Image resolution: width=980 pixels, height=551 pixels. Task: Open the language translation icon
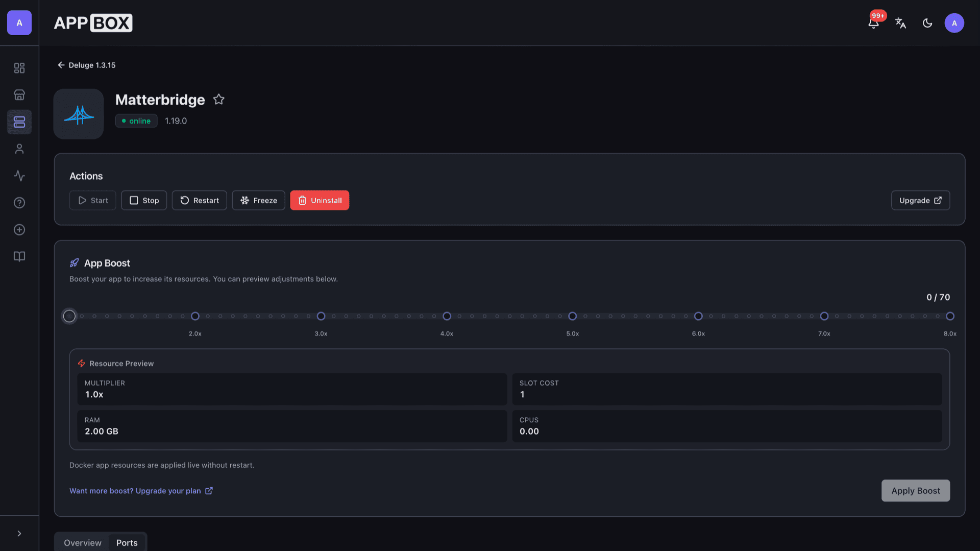click(x=900, y=23)
